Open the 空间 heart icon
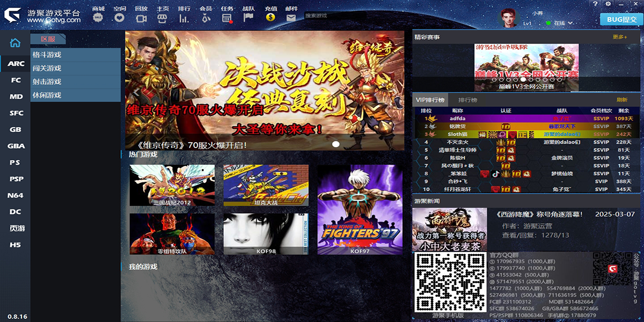 119,18
